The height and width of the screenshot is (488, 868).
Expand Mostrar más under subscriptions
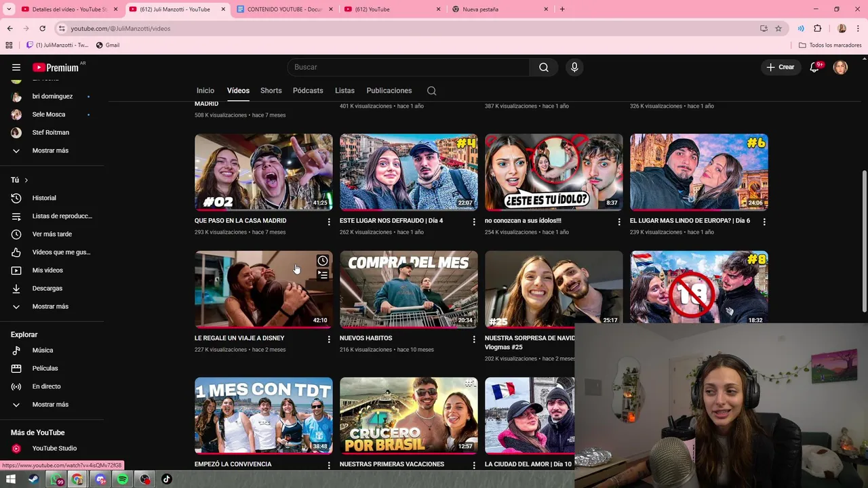coord(52,150)
